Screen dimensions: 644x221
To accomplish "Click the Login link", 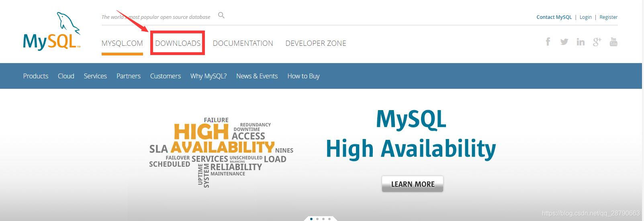I will (586, 17).
